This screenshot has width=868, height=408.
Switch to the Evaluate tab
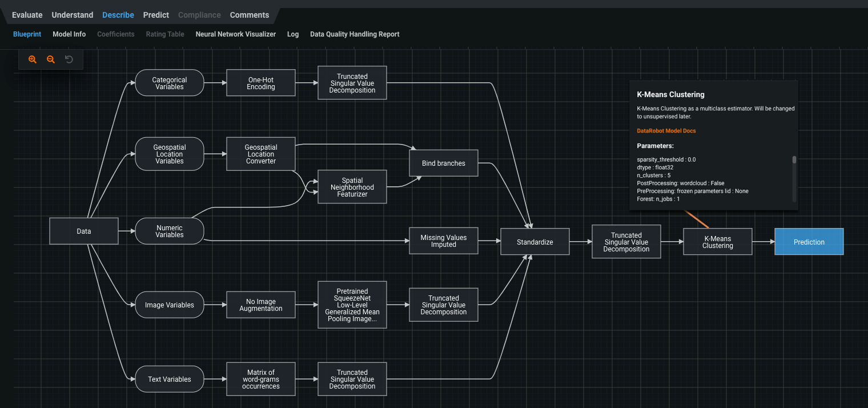(27, 15)
